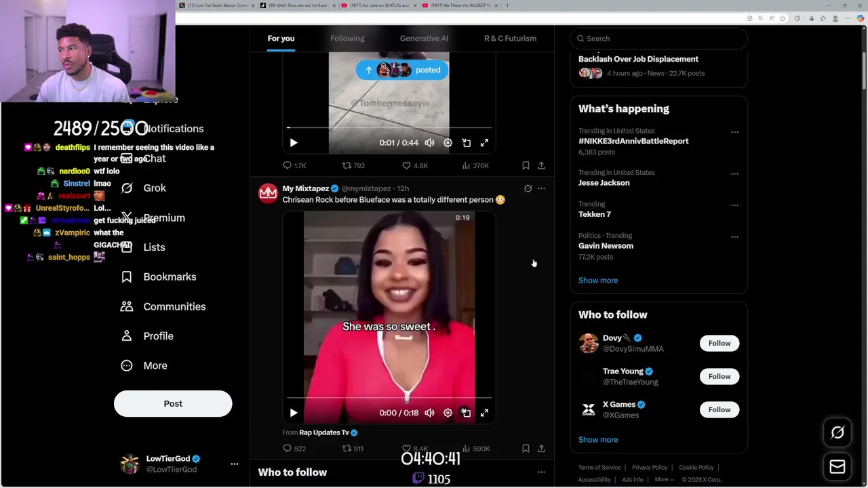This screenshot has height=488, width=868.
Task: Follow Dovy
Action: tap(719, 344)
